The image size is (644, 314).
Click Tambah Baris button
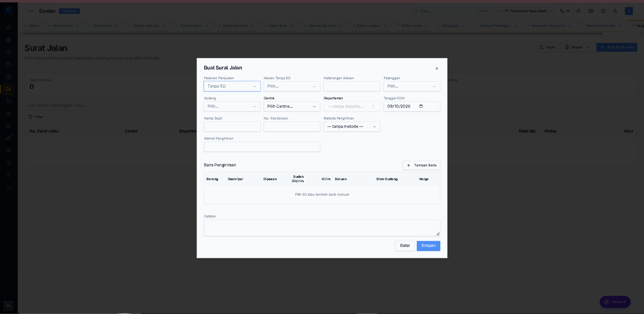[x=422, y=165]
